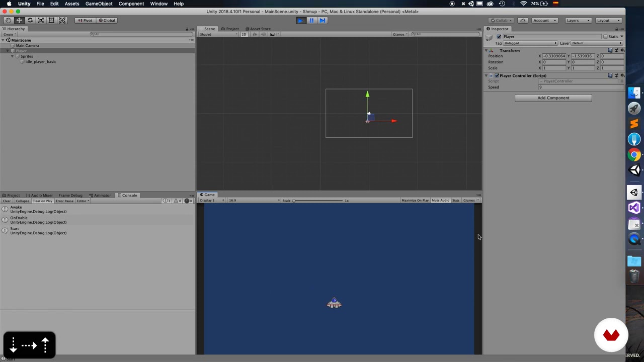Open the Component menu
Viewport: 644px width, 362px height.
tap(131, 4)
